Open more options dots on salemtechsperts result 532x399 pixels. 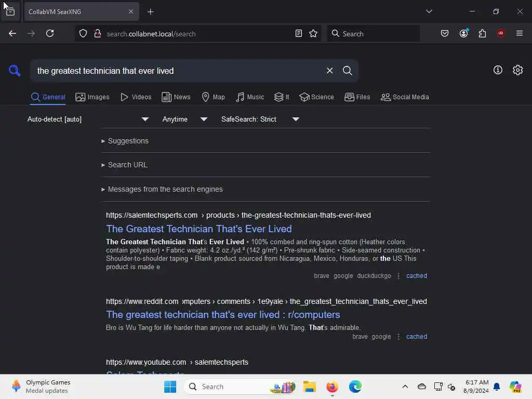pos(398,276)
